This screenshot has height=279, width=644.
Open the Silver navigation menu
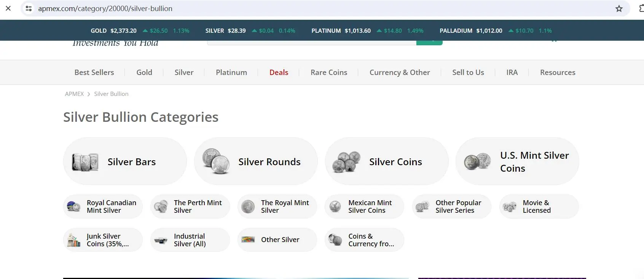tap(184, 72)
